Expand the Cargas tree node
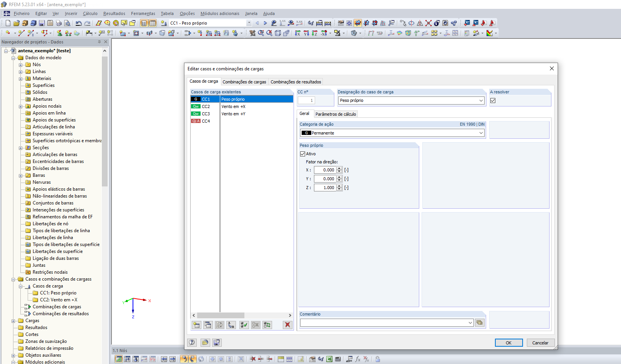The image size is (621, 364). click(13, 321)
